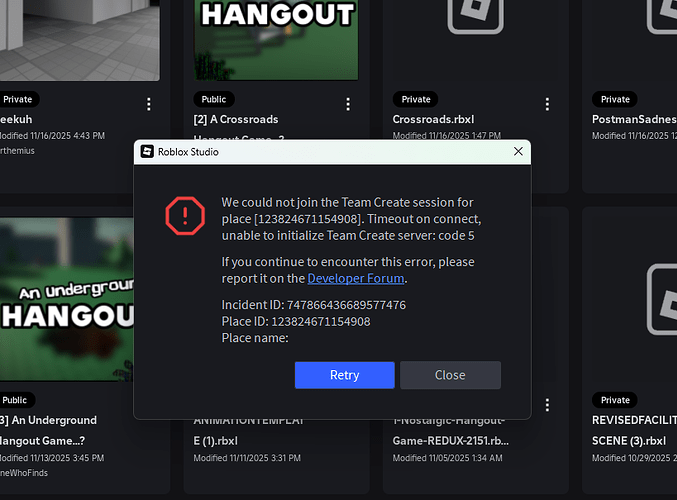Click 'Modified 11/11/2025 3:31 PM' text

247,458
